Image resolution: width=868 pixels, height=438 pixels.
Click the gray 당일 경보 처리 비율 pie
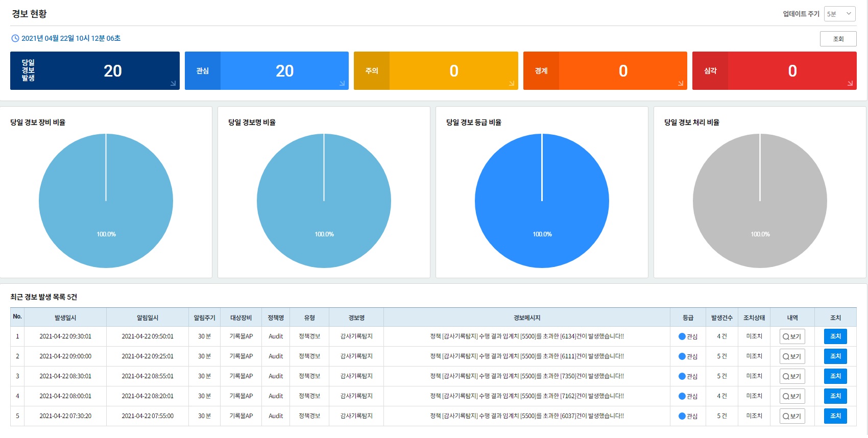760,201
